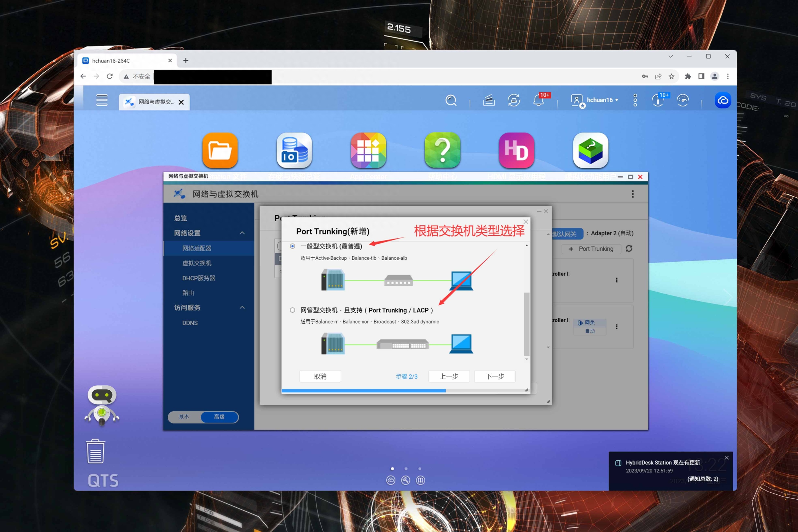Collapse the 网络设置 sidebar section

pos(242,233)
